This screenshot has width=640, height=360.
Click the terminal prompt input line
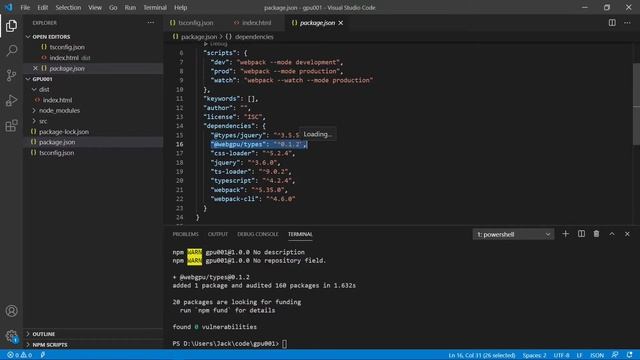click(229, 344)
